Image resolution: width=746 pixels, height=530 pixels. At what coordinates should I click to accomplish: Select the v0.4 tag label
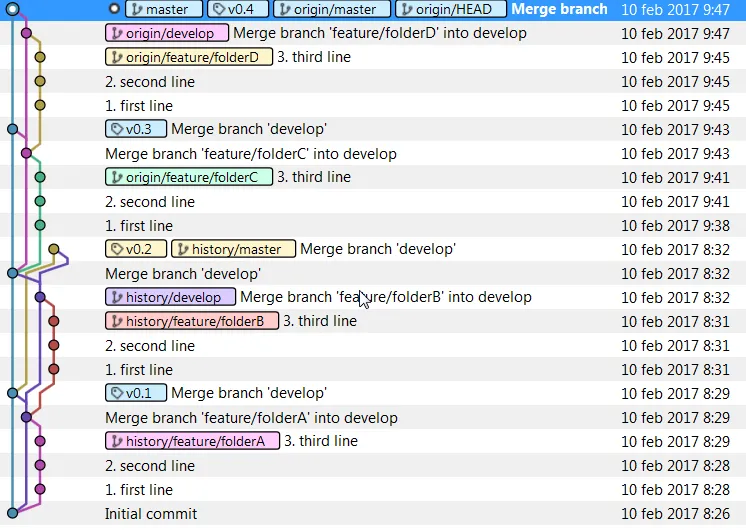click(x=238, y=9)
